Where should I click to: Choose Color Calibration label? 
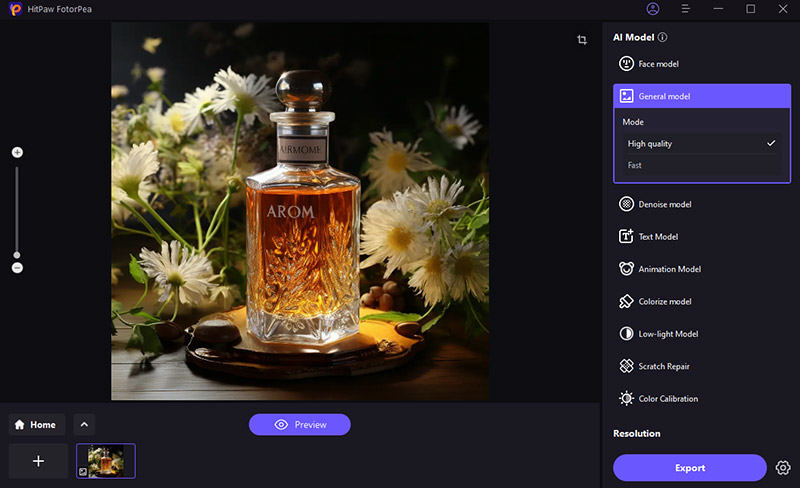668,399
